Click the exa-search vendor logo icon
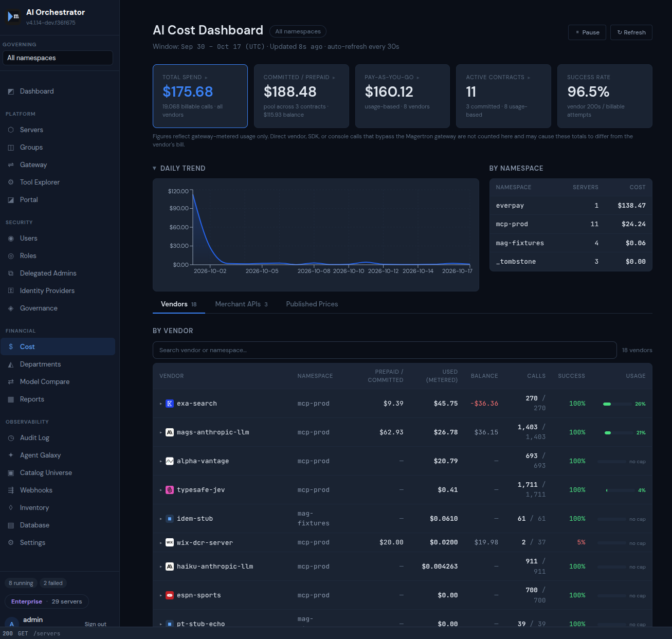 (x=170, y=404)
